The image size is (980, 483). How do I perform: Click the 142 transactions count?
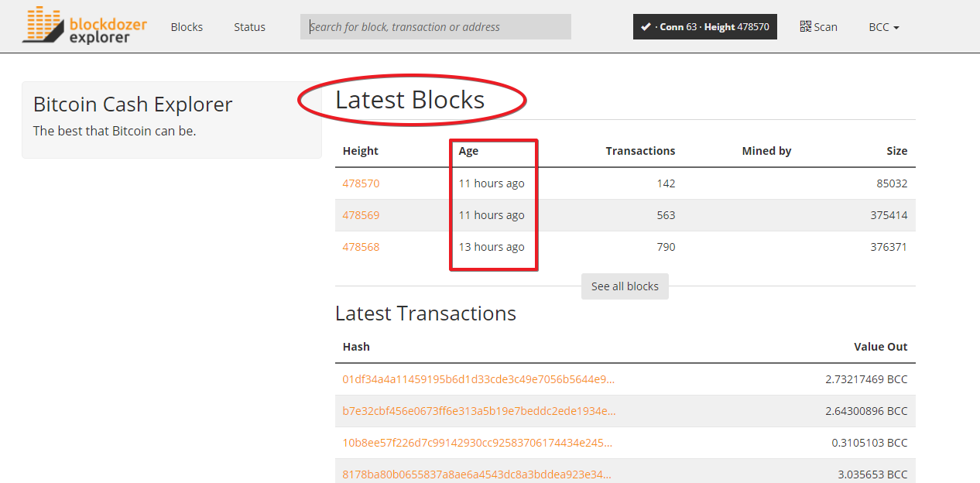coord(666,183)
